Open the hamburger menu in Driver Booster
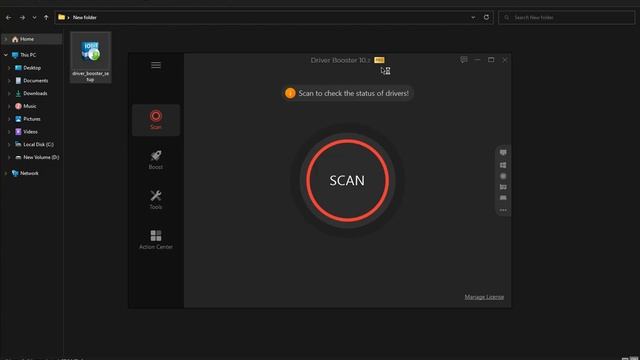This screenshot has height=360, width=640. pyautogui.click(x=156, y=65)
